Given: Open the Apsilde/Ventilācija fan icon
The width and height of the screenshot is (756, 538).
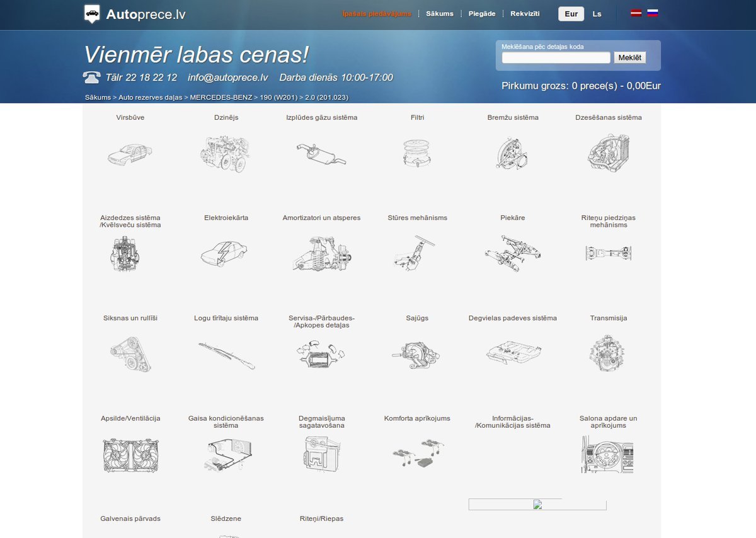Looking at the screenshot, I should pos(130,455).
